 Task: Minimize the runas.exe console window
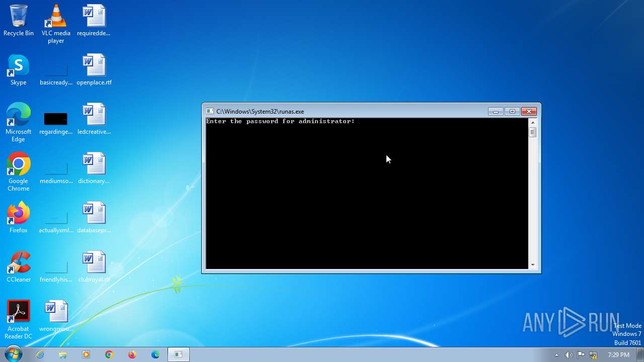[496, 111]
